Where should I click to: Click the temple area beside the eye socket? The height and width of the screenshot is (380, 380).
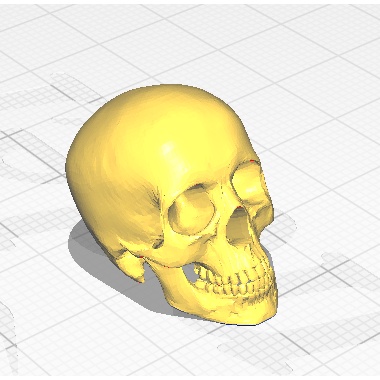[153, 203]
